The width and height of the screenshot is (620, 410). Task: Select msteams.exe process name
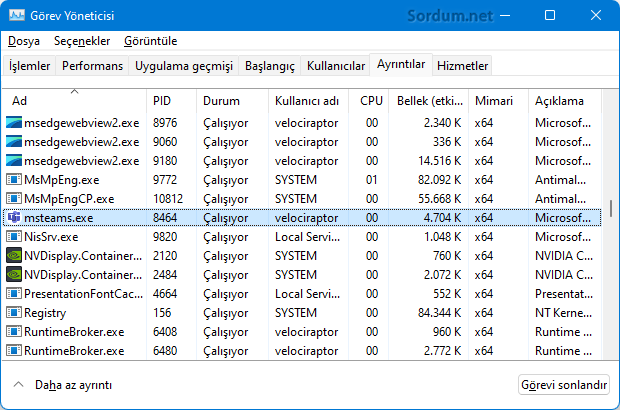point(59,218)
